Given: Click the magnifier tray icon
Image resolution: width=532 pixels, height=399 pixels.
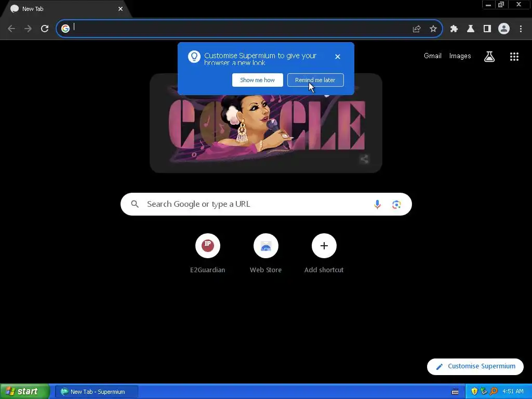Looking at the screenshot, I should tap(494, 392).
